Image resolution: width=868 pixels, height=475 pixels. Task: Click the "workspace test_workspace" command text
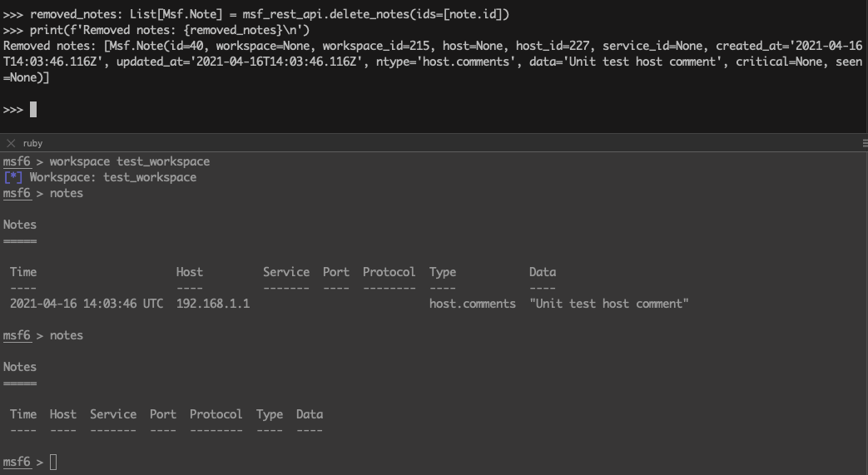coord(129,161)
